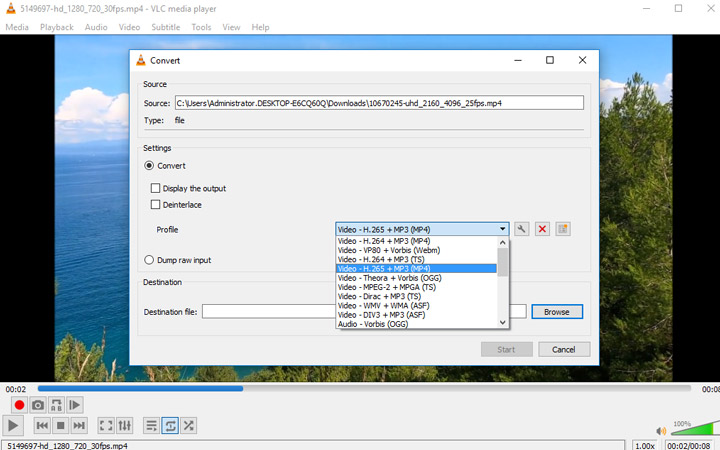Screen dimensions: 720x450
Task: Choose Audio - Vorbis (OGG) profile
Action: (x=416, y=324)
